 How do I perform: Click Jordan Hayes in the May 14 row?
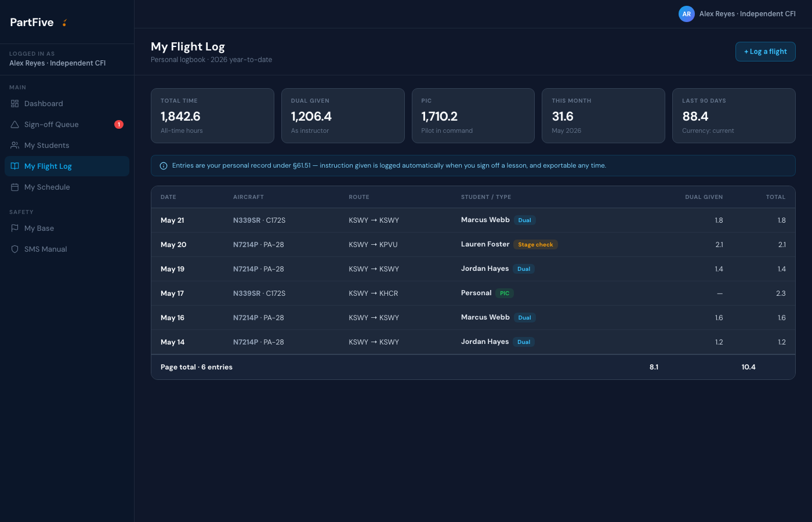[x=485, y=342]
